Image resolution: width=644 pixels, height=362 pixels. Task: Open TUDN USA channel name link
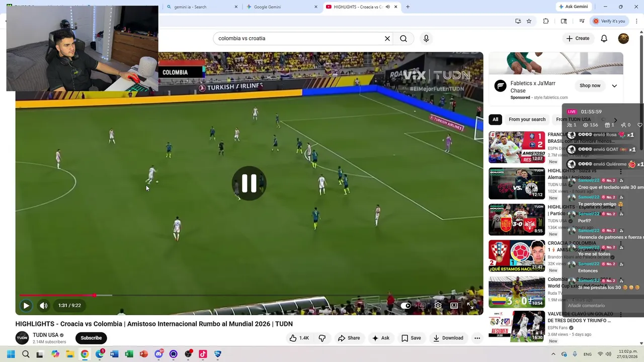[x=46, y=335]
